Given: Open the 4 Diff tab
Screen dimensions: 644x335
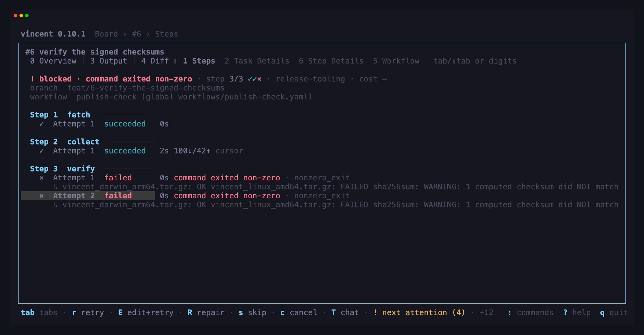Looking at the screenshot, I should pos(155,61).
